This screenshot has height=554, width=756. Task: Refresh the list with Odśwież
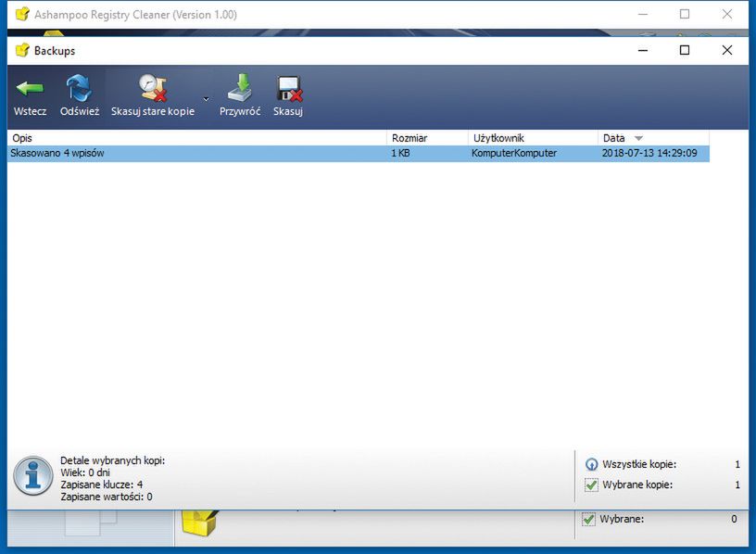pyautogui.click(x=80, y=96)
